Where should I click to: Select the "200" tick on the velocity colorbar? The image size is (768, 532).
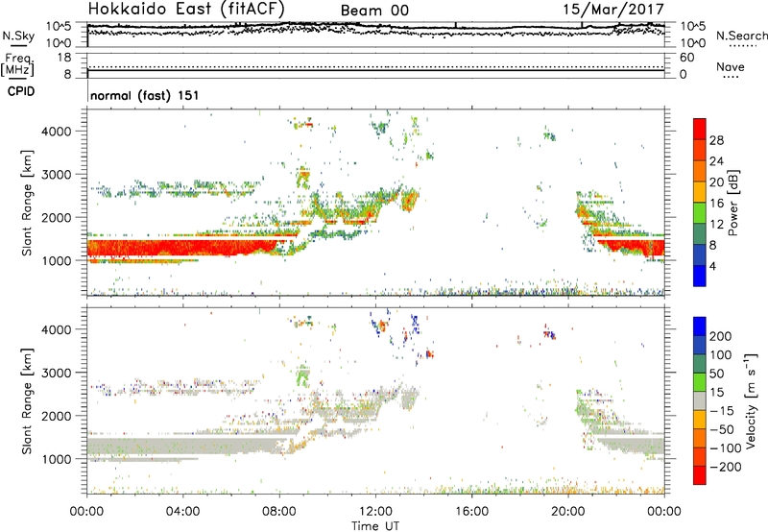721,336
